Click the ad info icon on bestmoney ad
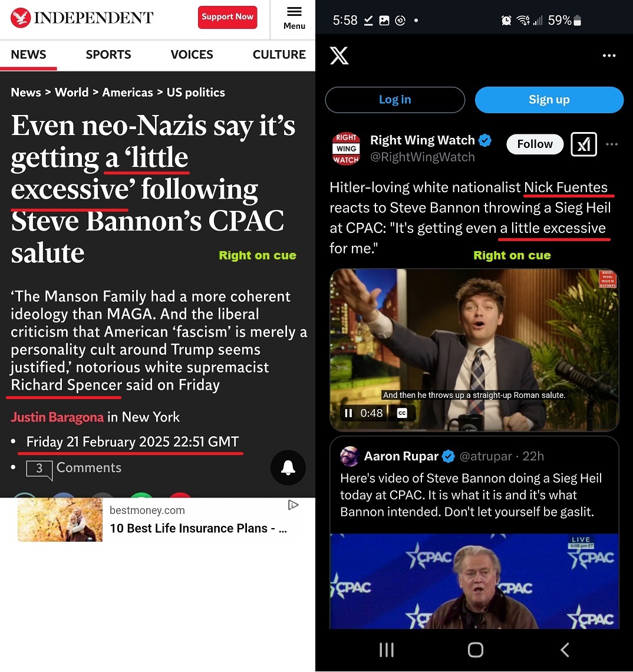Image resolution: width=633 pixels, height=672 pixels. click(x=293, y=505)
